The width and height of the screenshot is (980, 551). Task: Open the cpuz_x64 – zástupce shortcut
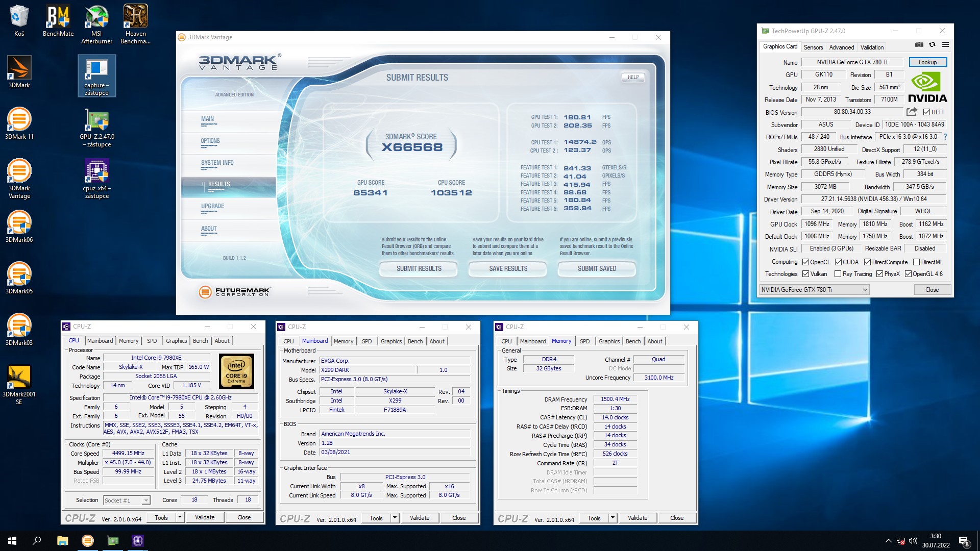coord(96,179)
